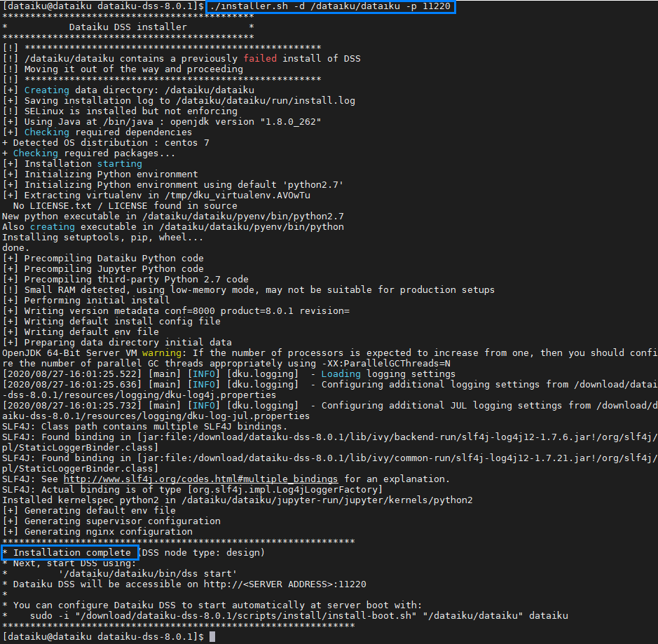Click 'New python executable' pyenv/bin/python2.7 line
This screenshot has height=644, width=658.
tap(173, 216)
